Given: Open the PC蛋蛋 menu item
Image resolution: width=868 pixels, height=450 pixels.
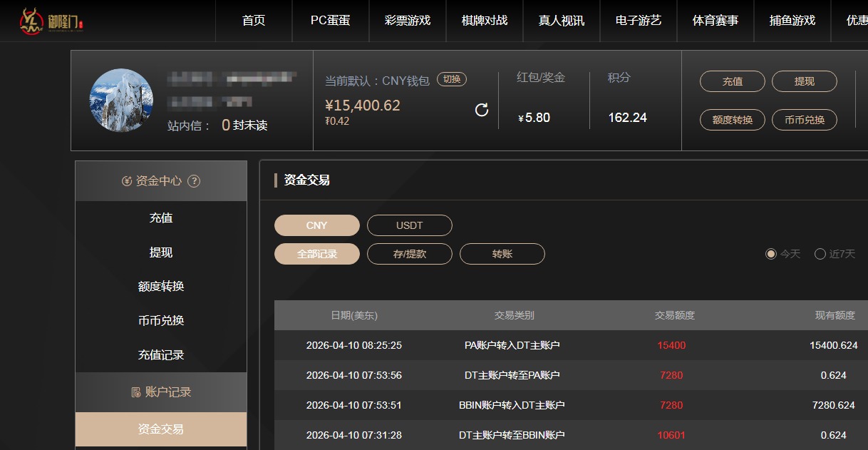Looking at the screenshot, I should click(x=330, y=21).
